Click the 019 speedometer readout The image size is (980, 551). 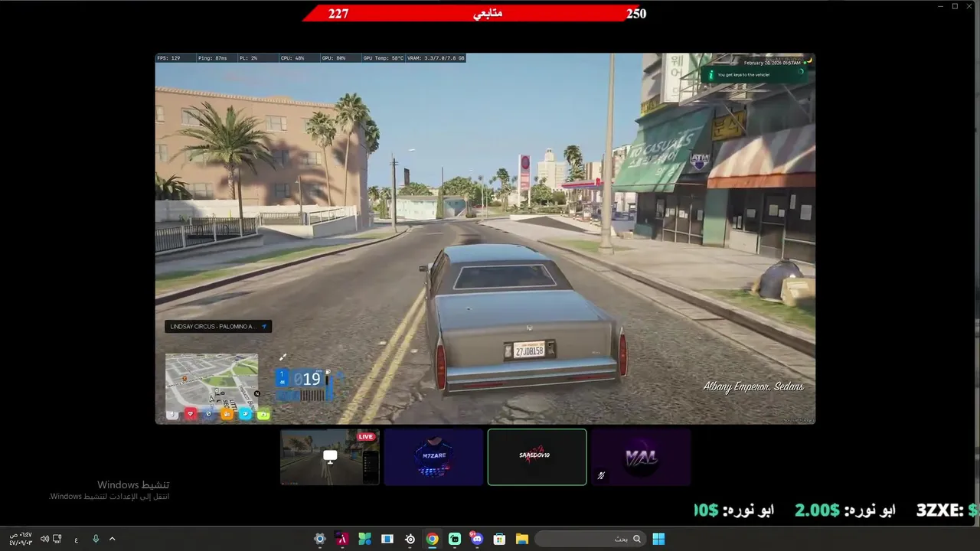[x=307, y=379]
